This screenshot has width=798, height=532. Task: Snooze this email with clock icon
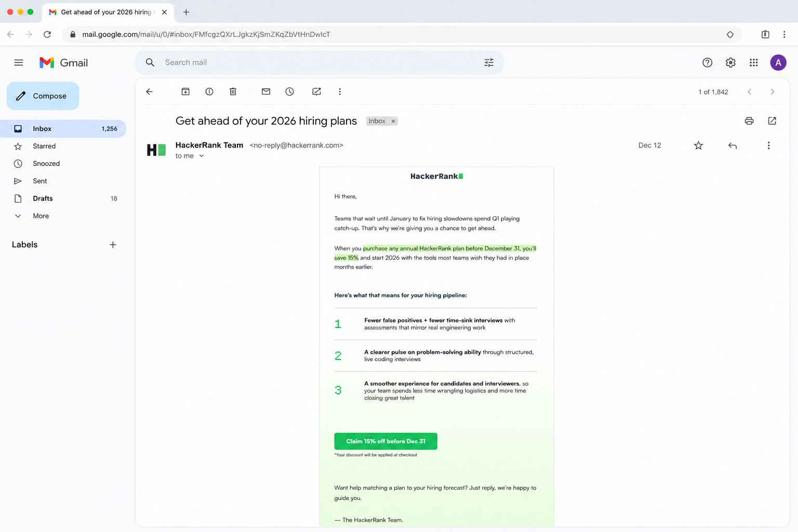click(290, 91)
